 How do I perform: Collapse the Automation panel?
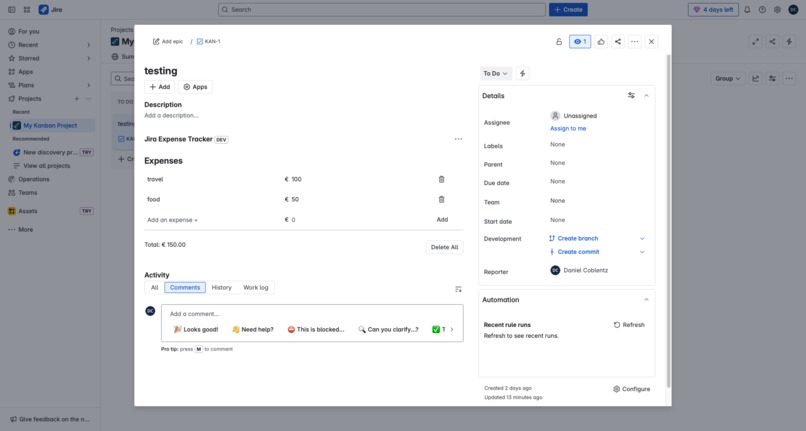pos(646,300)
